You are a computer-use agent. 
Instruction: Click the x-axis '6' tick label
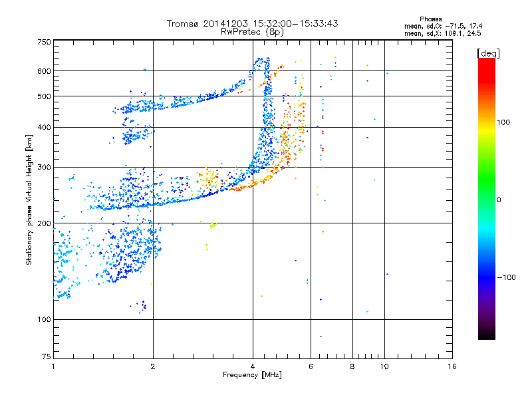tap(311, 366)
